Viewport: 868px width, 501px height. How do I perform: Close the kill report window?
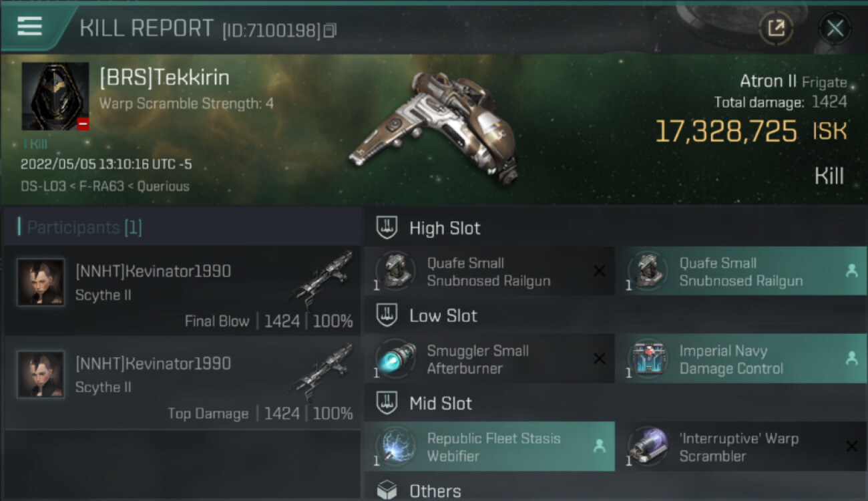(x=835, y=28)
